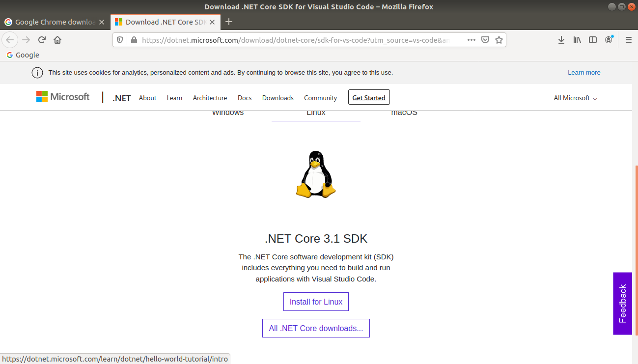Open the purple Feedback button
The height and width of the screenshot is (364, 638).
coord(622,304)
